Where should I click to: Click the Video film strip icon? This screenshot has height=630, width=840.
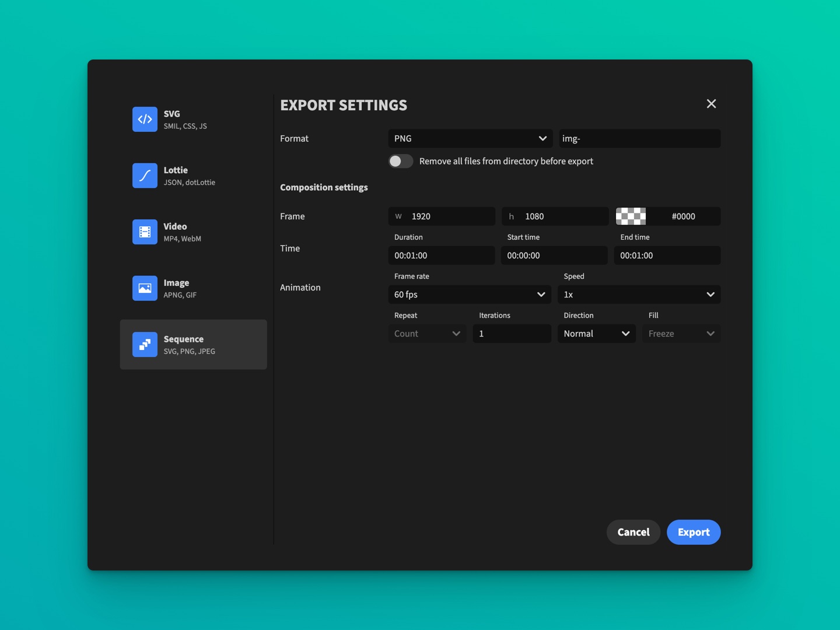(x=145, y=232)
